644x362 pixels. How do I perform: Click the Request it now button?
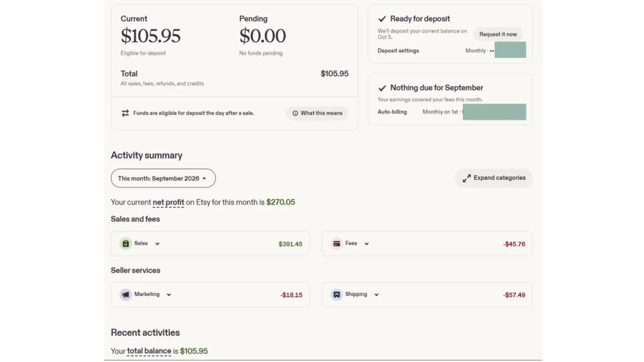point(498,34)
